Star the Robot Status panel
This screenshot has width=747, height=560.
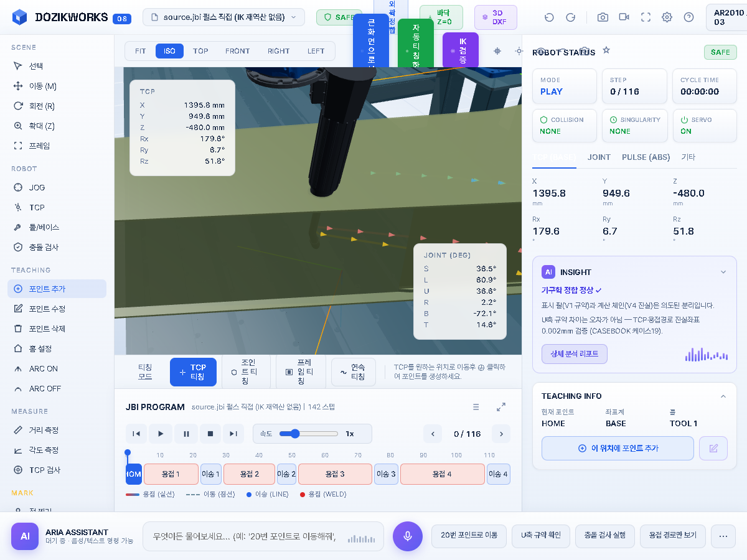606,50
